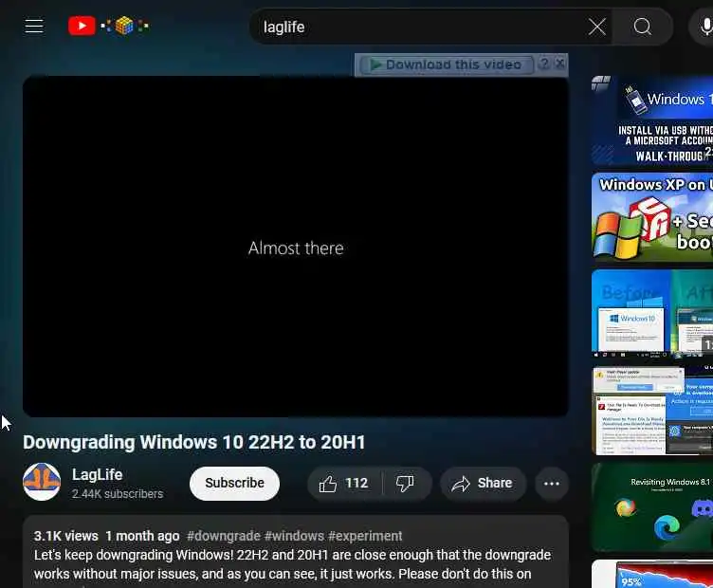Share this video
This screenshot has height=588, width=713.
pos(483,484)
